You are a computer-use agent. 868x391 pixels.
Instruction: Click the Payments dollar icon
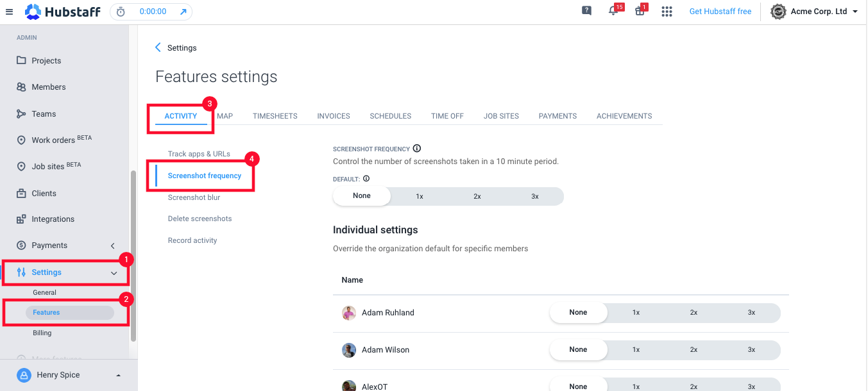pos(21,245)
